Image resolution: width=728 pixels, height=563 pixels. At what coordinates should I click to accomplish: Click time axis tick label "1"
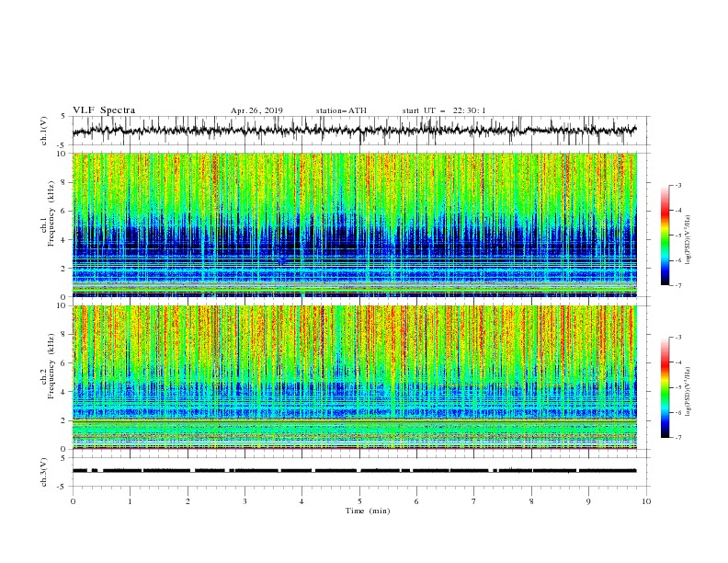(130, 501)
